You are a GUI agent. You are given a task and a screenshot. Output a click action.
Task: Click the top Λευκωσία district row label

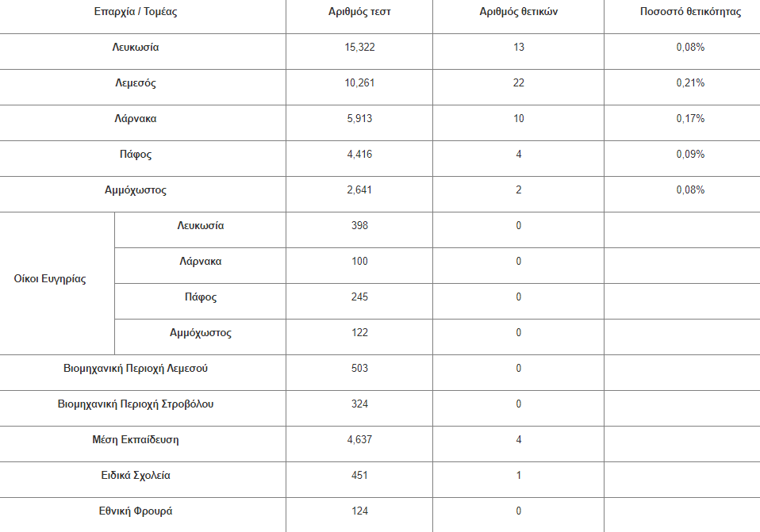point(136,48)
